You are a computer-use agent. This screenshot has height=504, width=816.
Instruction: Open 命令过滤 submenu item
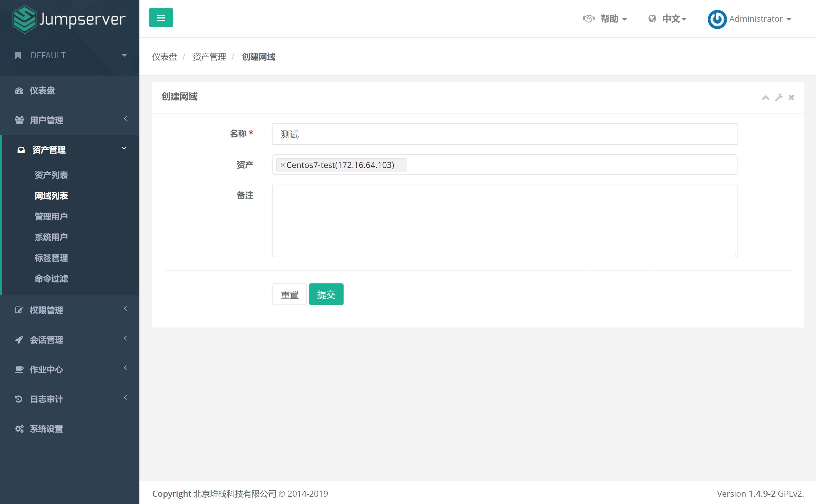51,278
